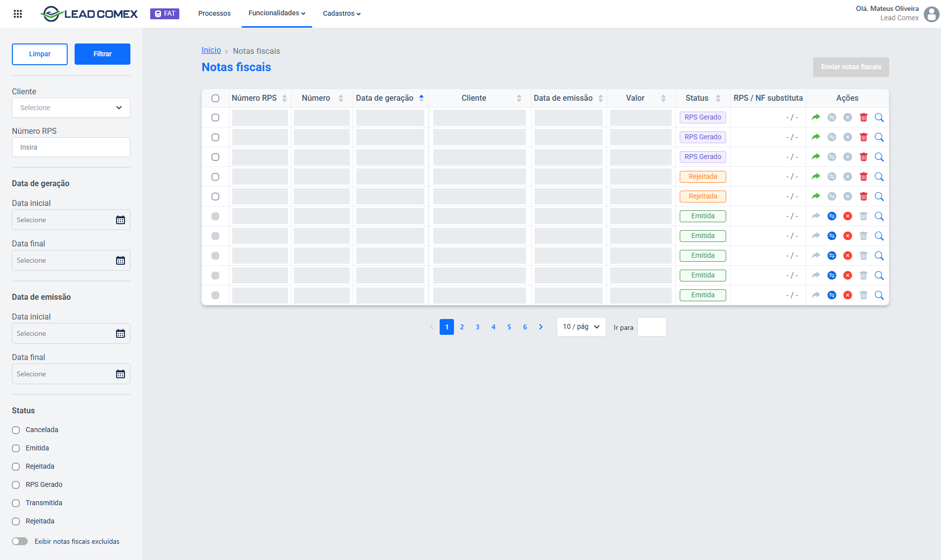Tick checkbox of first RPS Gerado row
The image size is (941, 560).
tap(215, 118)
